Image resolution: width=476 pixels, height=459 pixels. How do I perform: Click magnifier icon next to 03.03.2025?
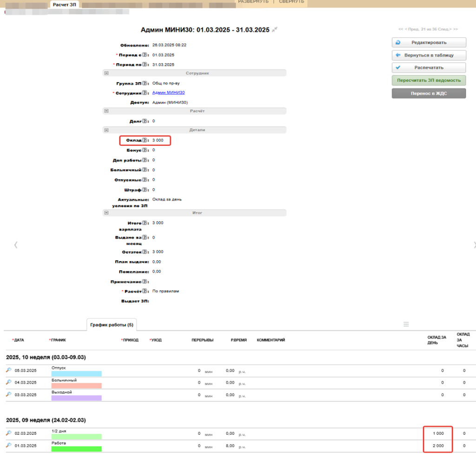point(8,394)
